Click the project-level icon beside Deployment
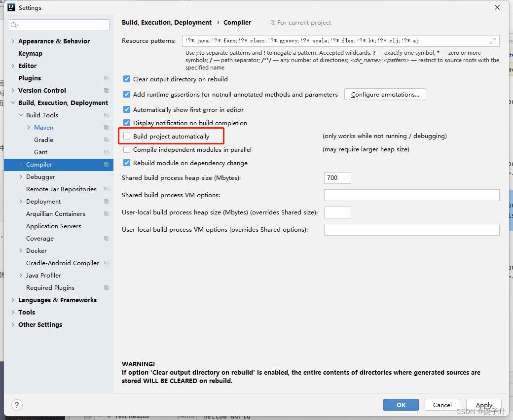The width and height of the screenshot is (513, 420). click(107, 201)
